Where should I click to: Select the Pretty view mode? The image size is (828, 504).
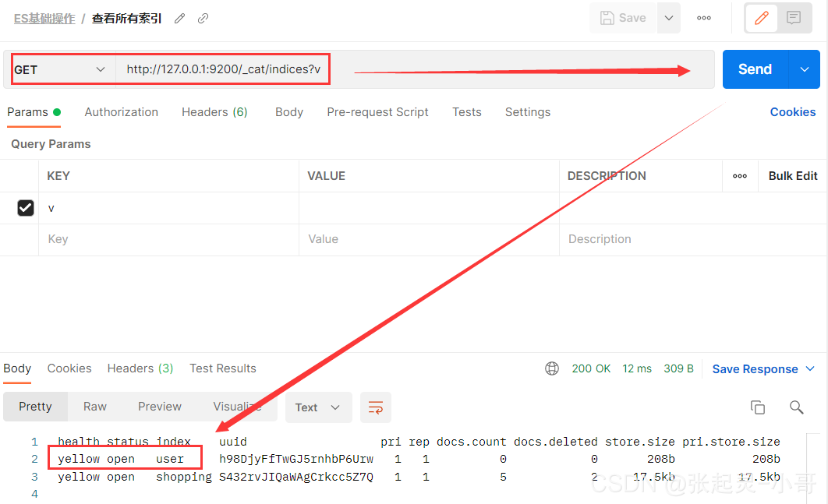(x=35, y=407)
